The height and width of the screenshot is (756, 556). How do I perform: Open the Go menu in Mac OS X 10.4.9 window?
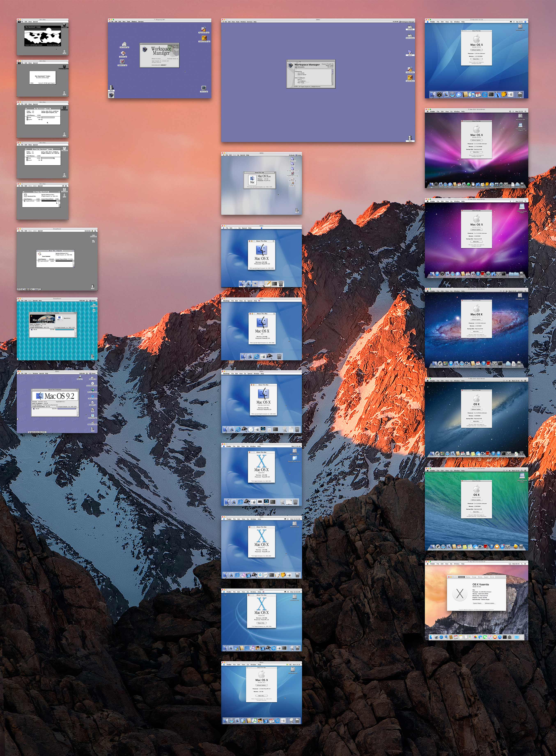(x=452, y=22)
